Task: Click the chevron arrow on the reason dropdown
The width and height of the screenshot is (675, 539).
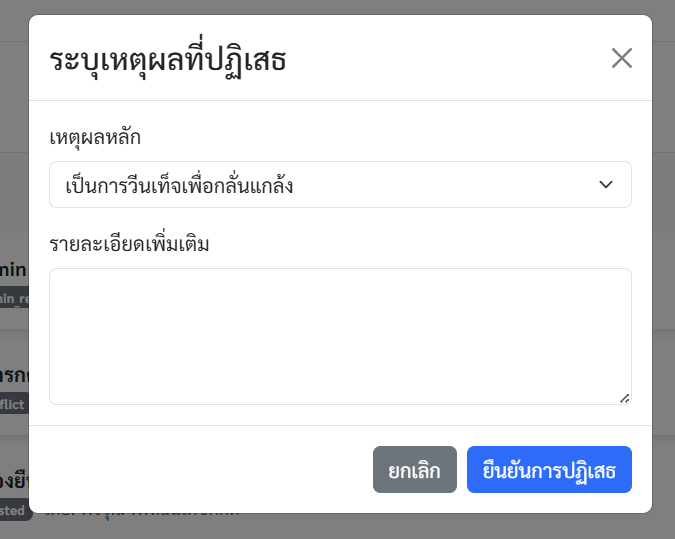Action: (x=605, y=185)
